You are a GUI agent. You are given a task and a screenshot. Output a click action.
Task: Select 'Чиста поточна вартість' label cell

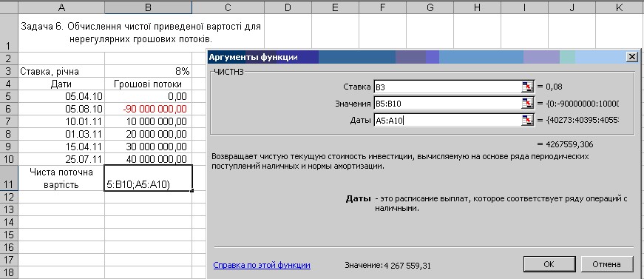click(61, 178)
